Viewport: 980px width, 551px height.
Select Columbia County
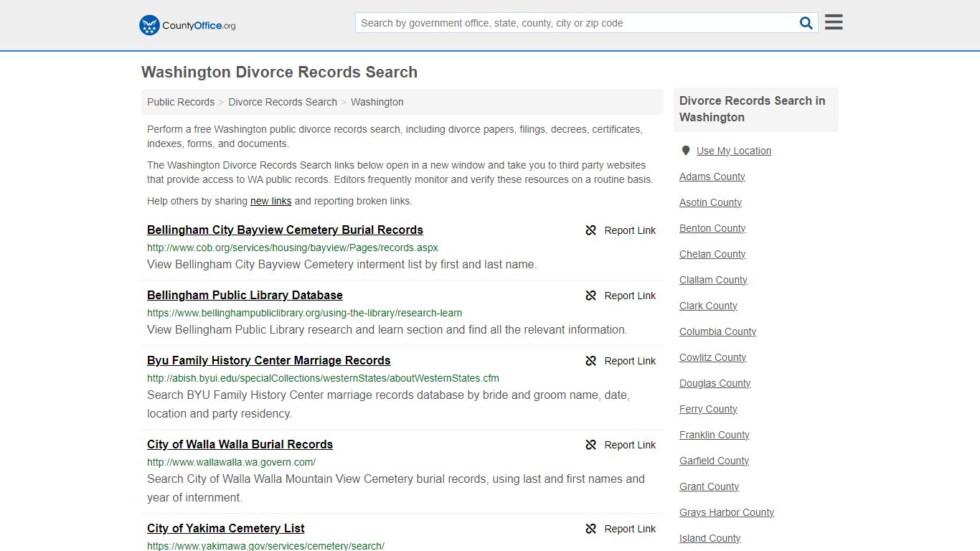click(x=718, y=331)
